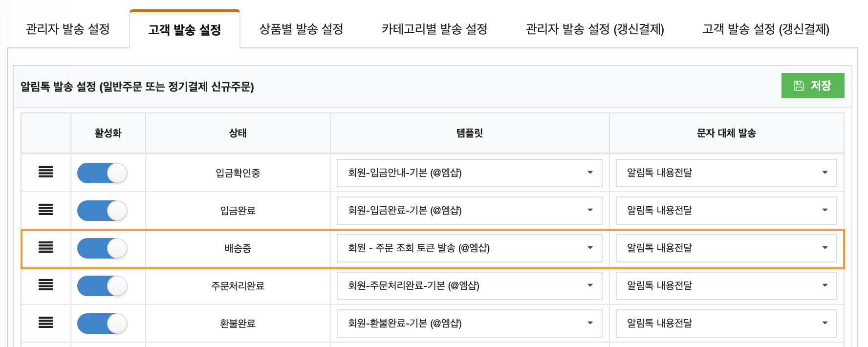Open template dropdown 회원-입금안내-기본 (@엠샵)

click(x=469, y=173)
